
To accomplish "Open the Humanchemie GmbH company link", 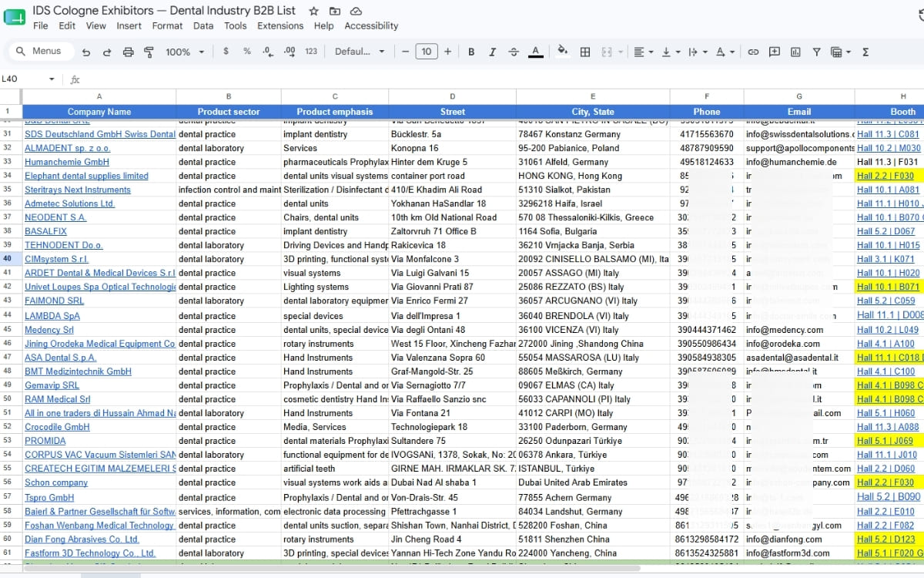I will (x=67, y=162).
